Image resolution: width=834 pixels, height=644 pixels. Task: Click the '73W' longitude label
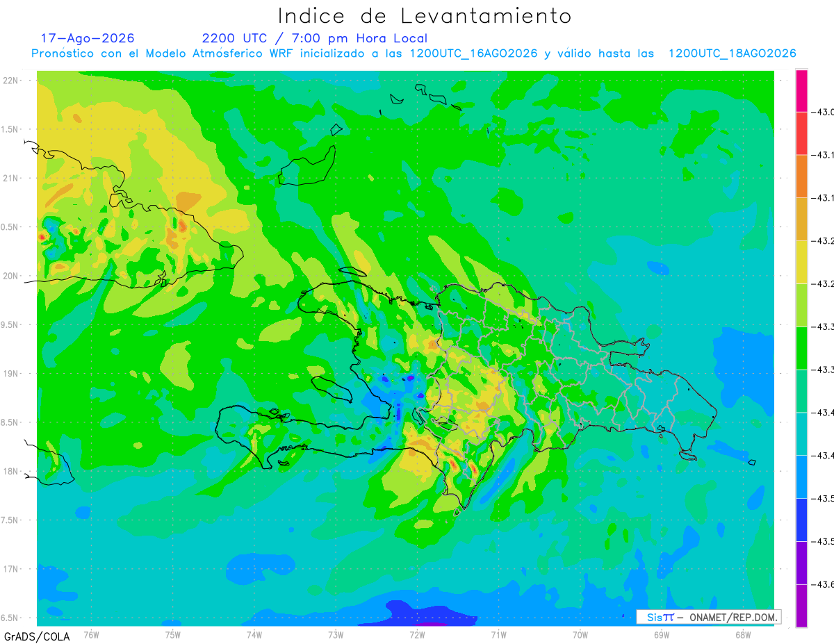pyautogui.click(x=336, y=635)
